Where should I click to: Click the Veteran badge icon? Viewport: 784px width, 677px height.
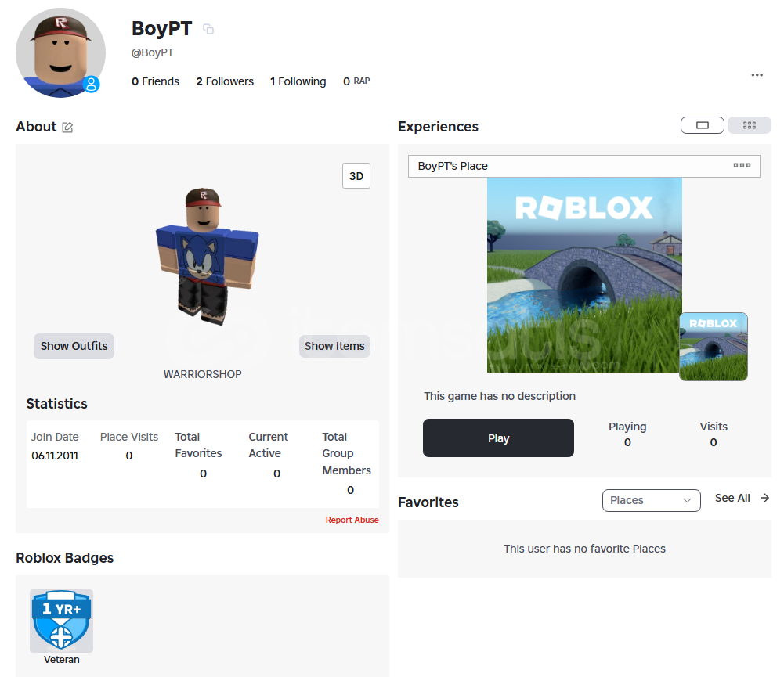tap(62, 621)
